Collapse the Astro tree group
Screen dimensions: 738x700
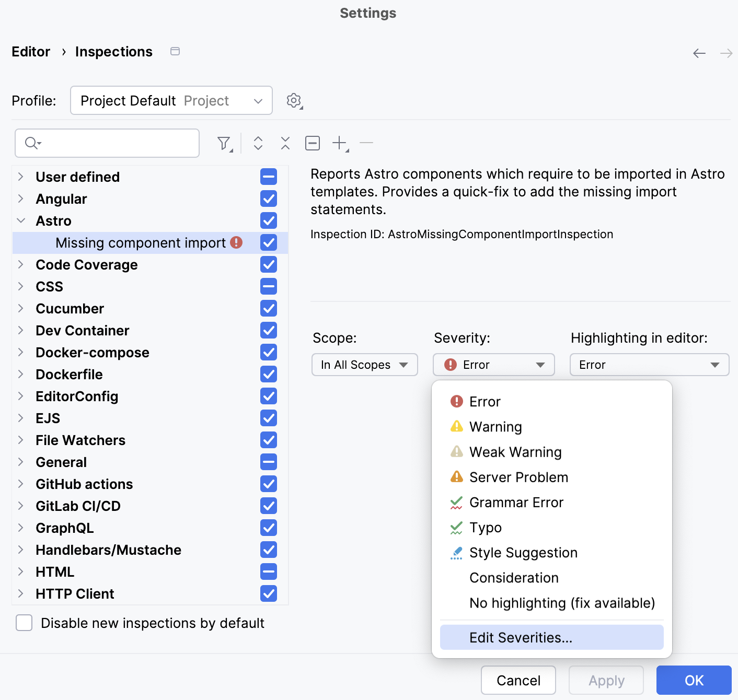tap(21, 221)
